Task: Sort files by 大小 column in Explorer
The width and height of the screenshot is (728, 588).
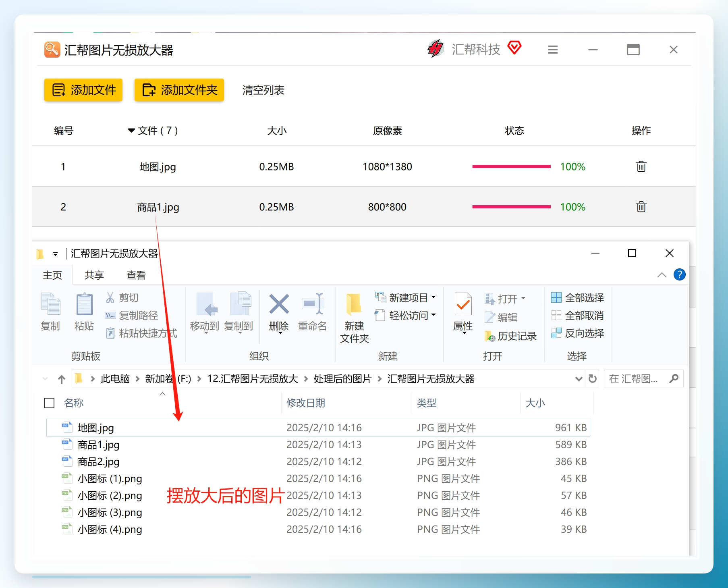Action: point(535,403)
